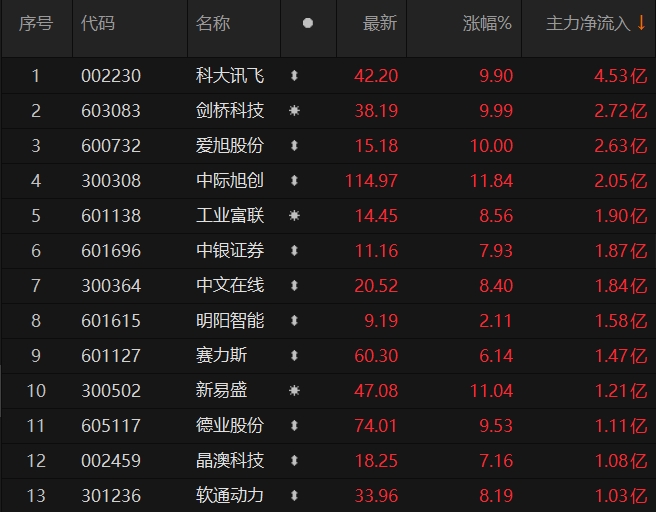
Task: Open stock 中银证券 by its name
Action: tap(230, 251)
